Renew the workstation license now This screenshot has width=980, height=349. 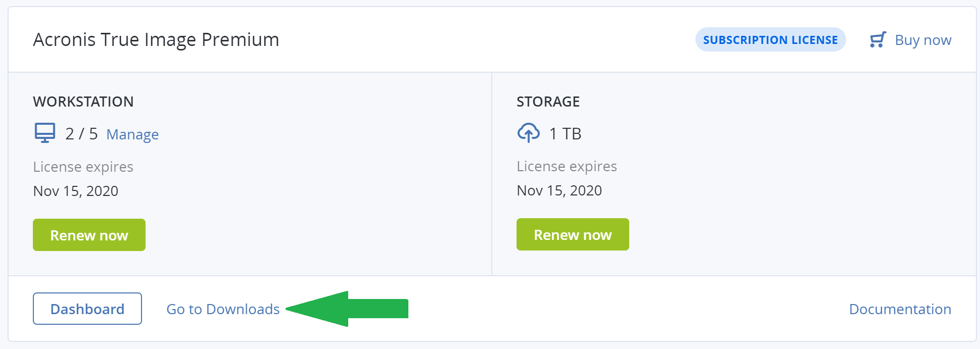point(89,234)
